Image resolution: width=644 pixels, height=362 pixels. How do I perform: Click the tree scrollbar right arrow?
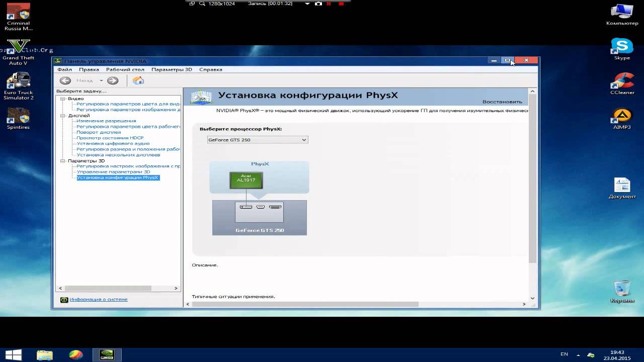click(x=176, y=289)
